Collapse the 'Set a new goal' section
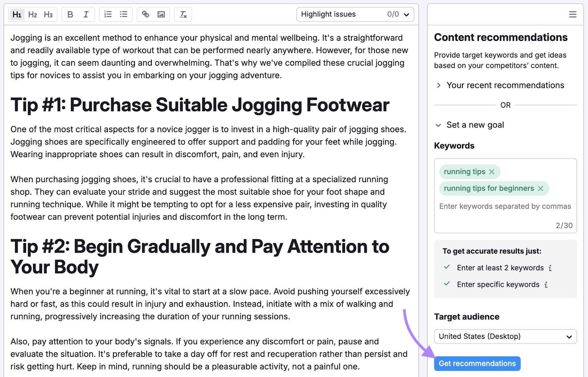Viewport: 588px width, 377px height. [438, 125]
